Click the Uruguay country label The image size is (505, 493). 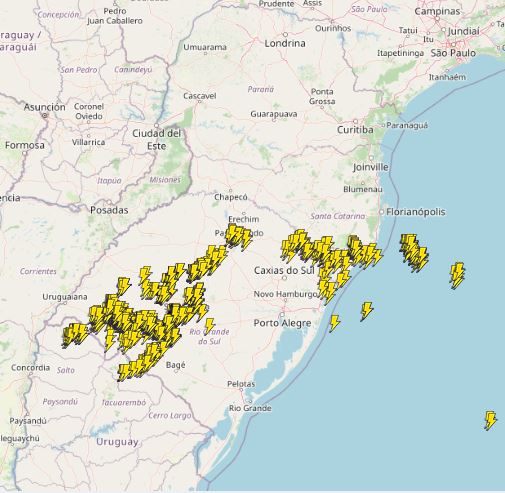click(x=117, y=442)
